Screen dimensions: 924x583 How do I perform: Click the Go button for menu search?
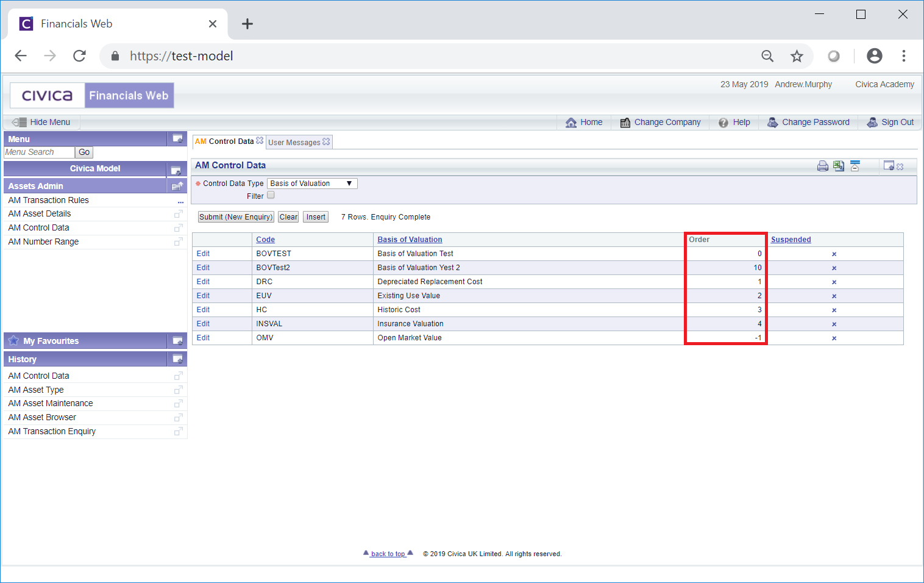pyautogui.click(x=84, y=152)
